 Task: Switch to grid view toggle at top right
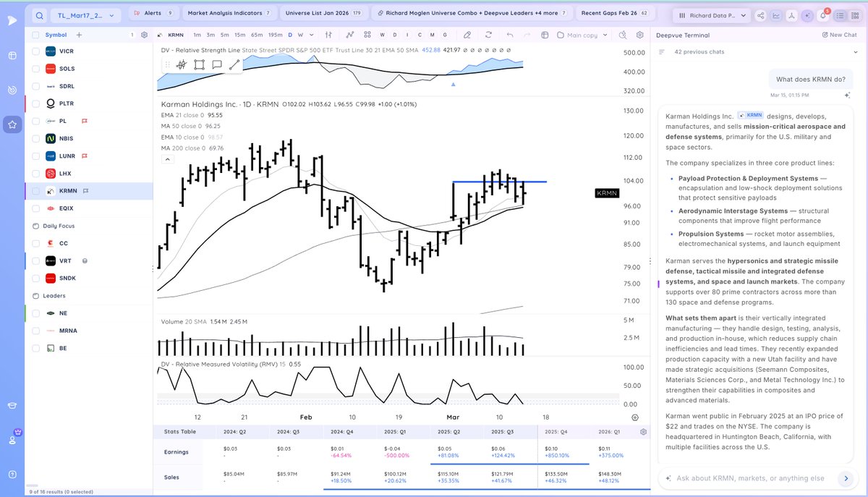click(x=854, y=15)
